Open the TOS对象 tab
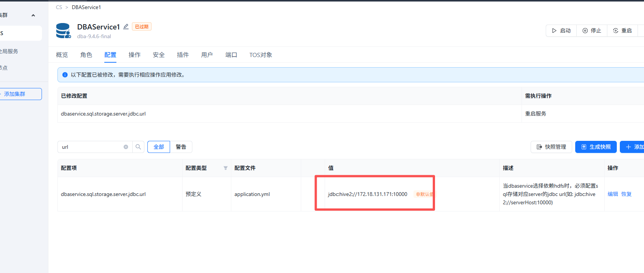The height and width of the screenshot is (273, 644). 261,55
